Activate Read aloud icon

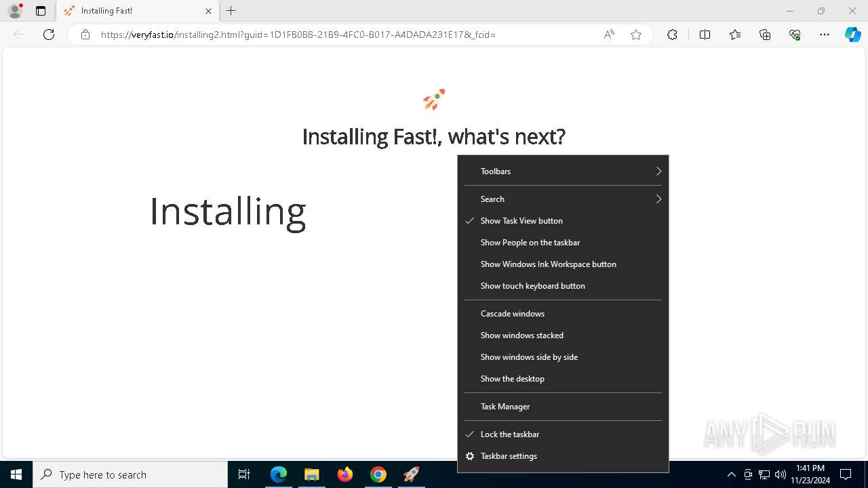[x=609, y=35]
